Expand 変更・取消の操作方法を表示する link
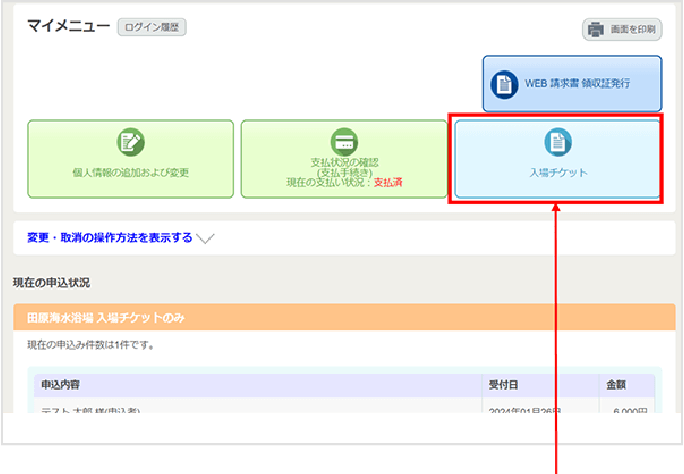Screen dimensions: 684x474 click(x=110, y=238)
